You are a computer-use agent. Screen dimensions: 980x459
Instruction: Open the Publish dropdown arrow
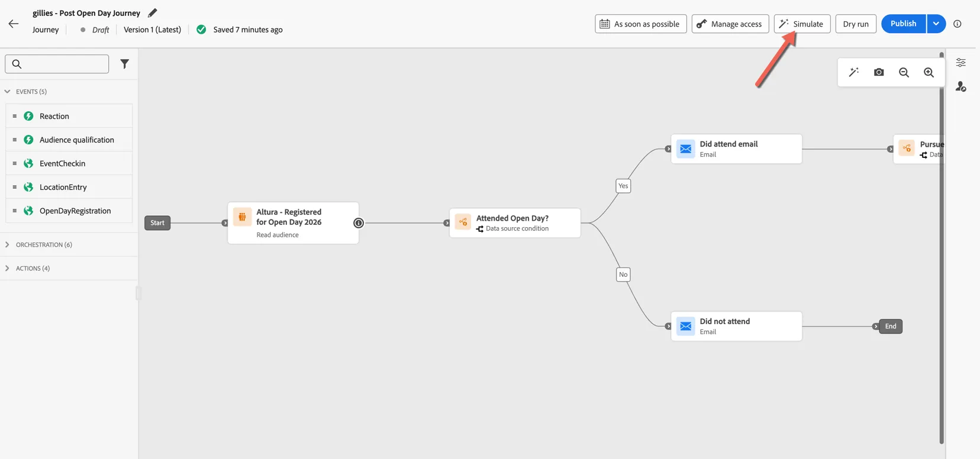coord(936,24)
